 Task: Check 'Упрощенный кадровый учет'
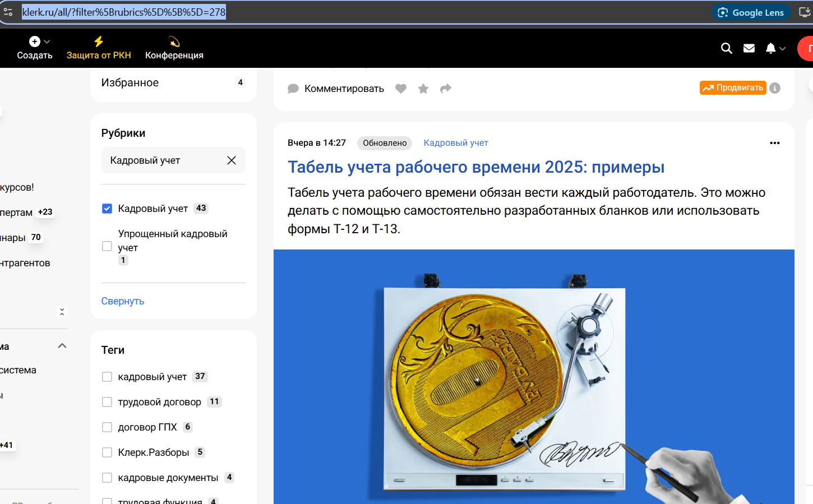[x=107, y=245]
